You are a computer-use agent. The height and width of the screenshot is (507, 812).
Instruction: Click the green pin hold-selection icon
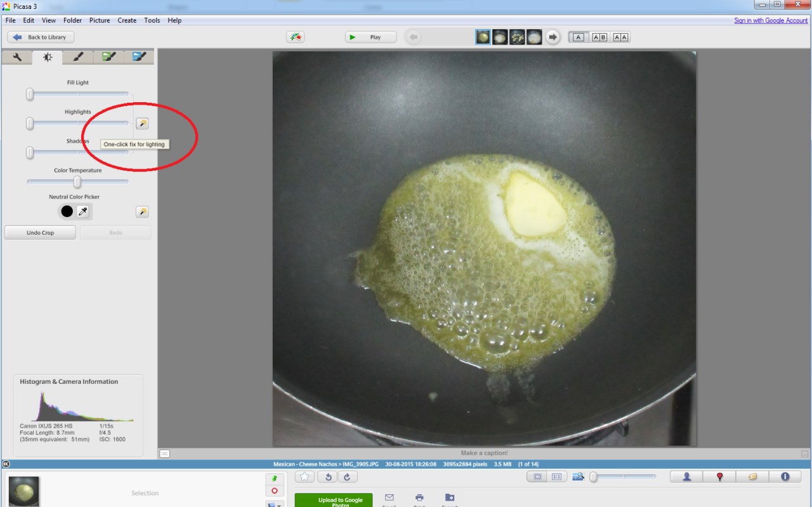coord(274,479)
